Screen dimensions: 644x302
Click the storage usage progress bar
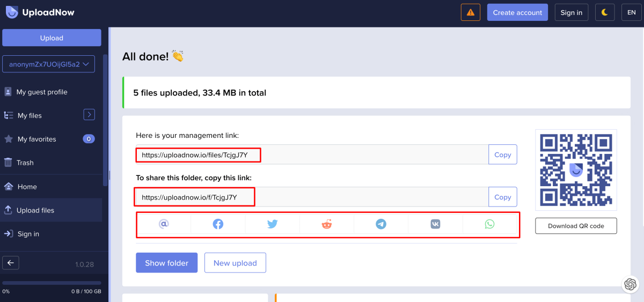52,283
